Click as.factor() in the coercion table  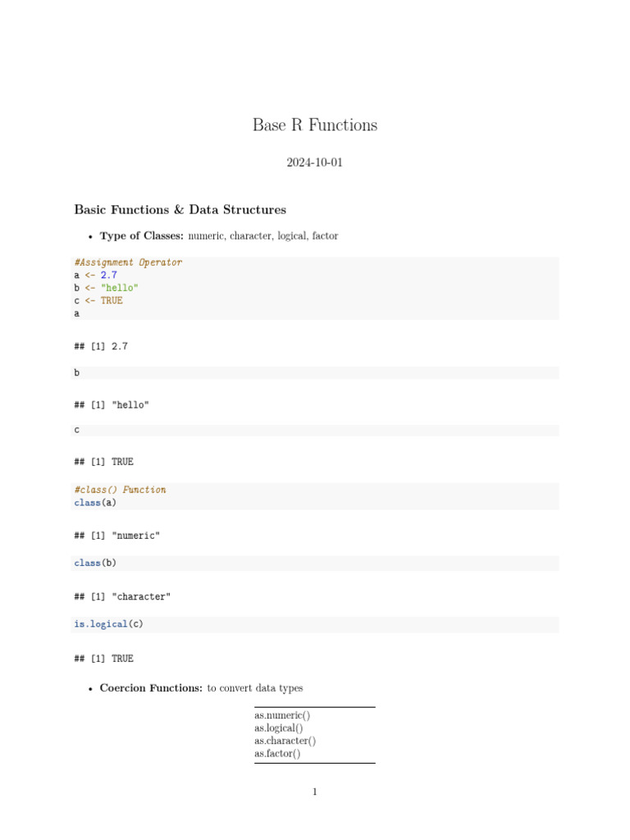[277, 753]
